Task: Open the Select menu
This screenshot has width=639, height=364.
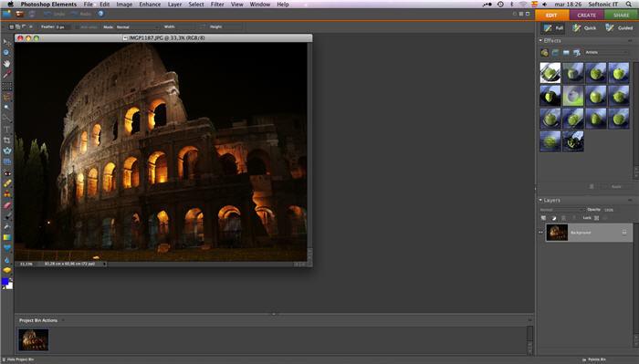Action: tap(196, 4)
